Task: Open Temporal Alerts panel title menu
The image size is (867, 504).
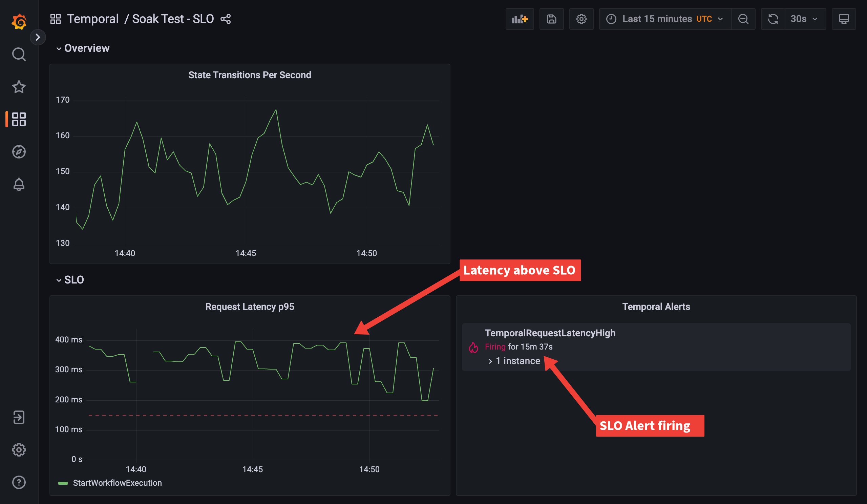Action: (656, 307)
